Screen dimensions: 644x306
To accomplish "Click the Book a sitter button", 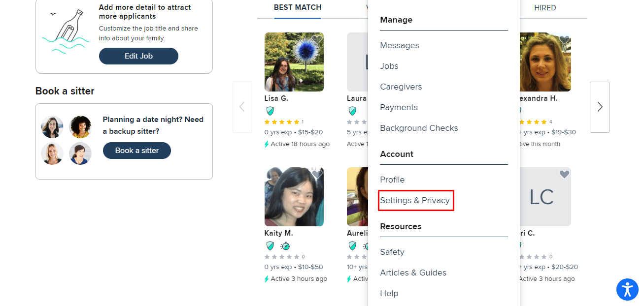I will 137,151.
